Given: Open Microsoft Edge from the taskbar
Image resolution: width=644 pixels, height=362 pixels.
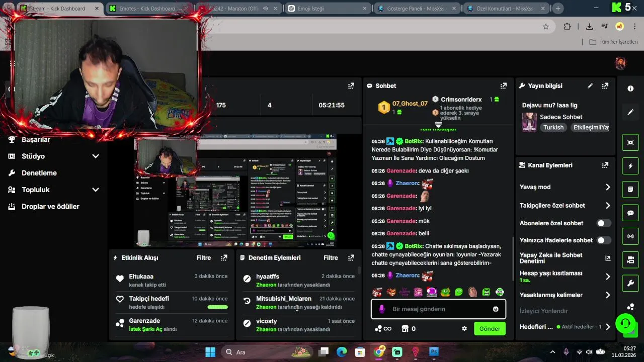Looking at the screenshot, I should point(342,352).
